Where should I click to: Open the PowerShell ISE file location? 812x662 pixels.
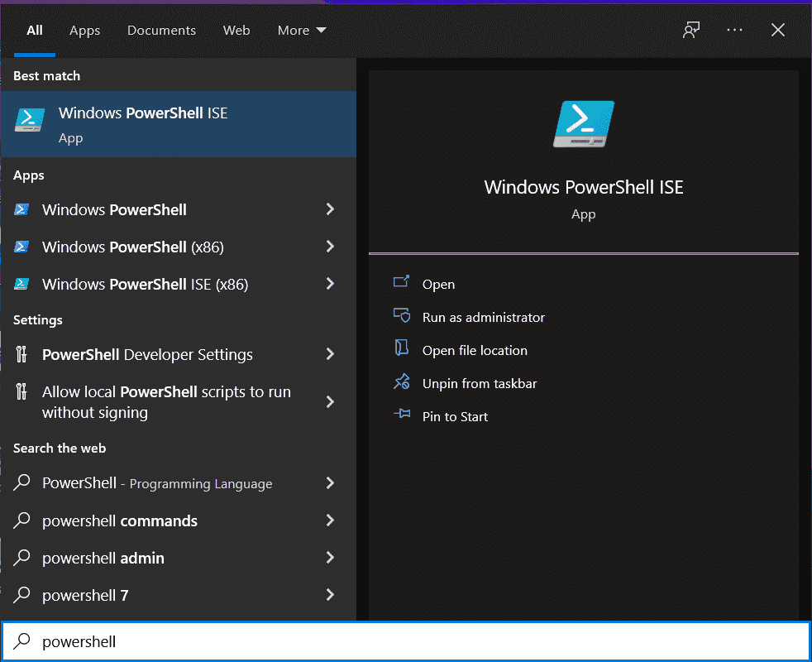click(474, 350)
